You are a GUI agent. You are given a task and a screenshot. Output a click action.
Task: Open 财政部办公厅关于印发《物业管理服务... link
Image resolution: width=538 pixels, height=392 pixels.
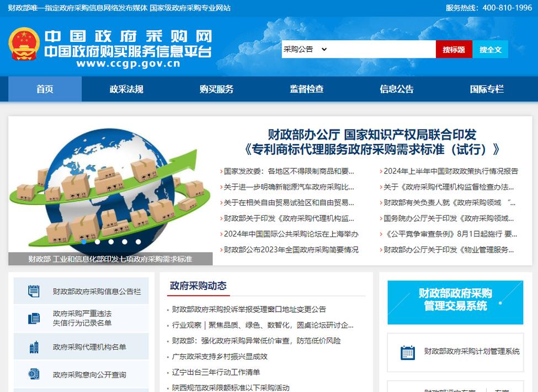pos(449,250)
